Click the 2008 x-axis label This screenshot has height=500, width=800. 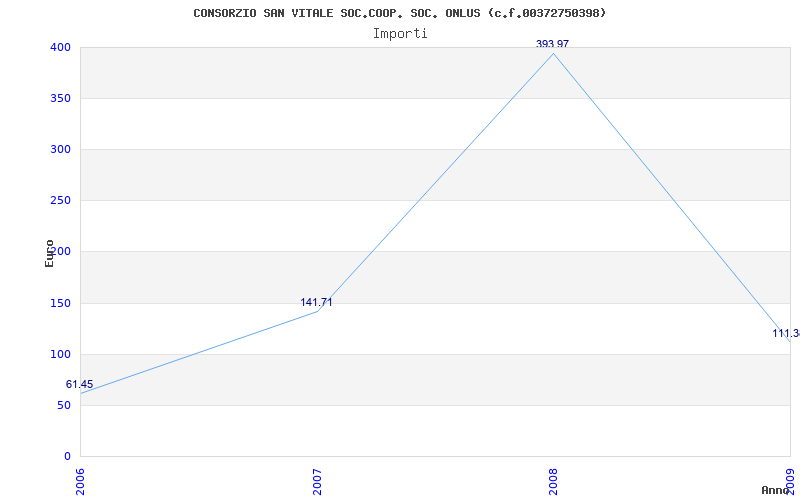point(554,482)
